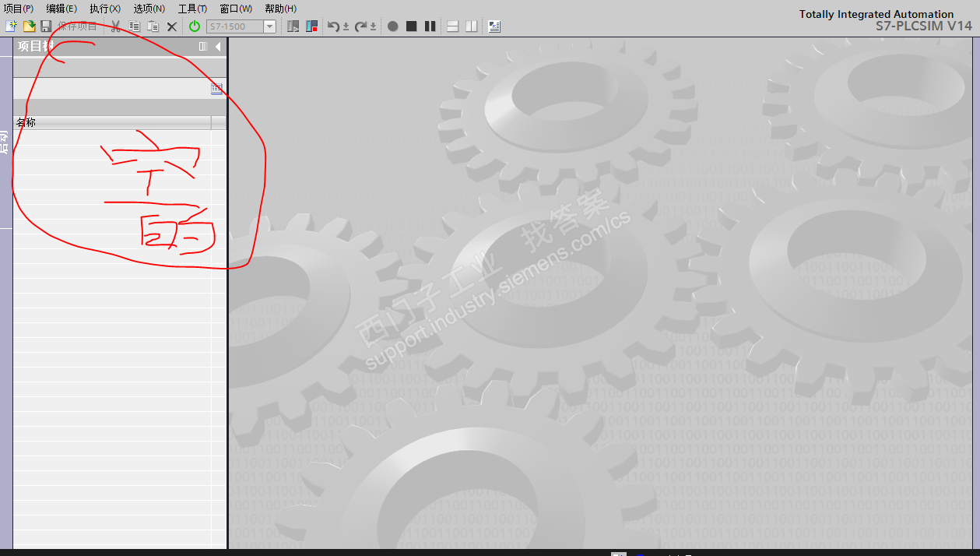Image resolution: width=980 pixels, height=556 pixels.
Task: Click the last toolbar icon, the table view
Action: [x=494, y=26]
